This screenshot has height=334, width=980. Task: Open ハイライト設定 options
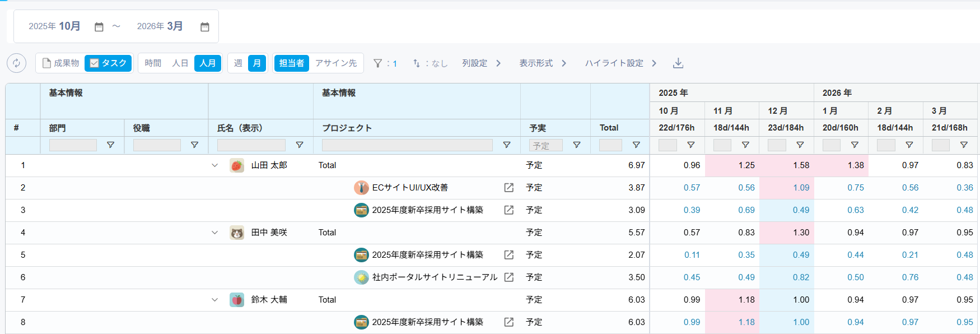620,63
